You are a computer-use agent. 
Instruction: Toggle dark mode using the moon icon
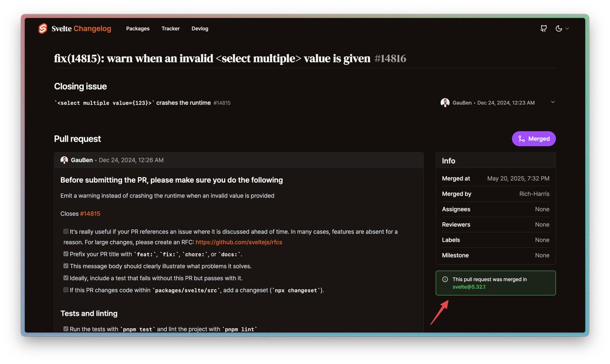[x=559, y=28]
